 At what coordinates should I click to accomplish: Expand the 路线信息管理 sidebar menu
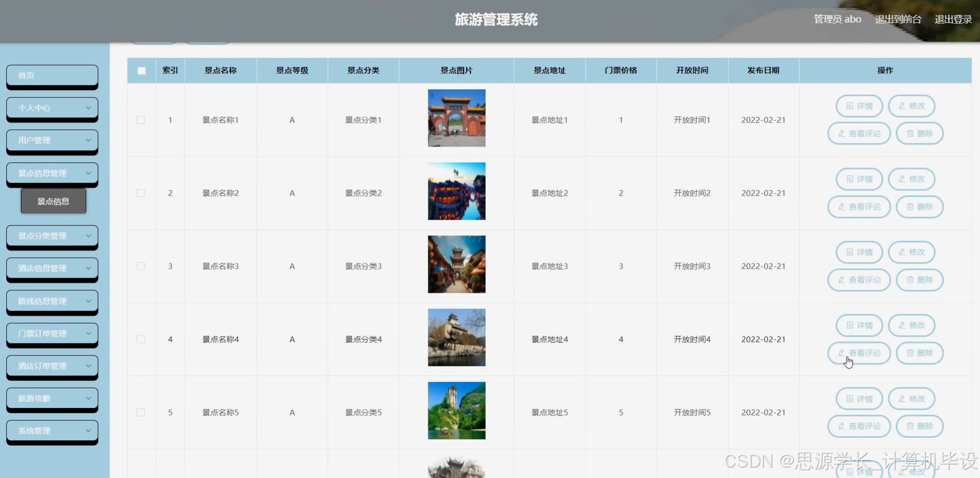coord(52,301)
